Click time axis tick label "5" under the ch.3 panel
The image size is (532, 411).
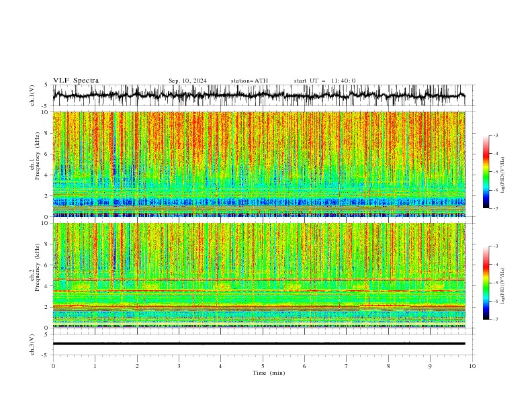(263, 366)
